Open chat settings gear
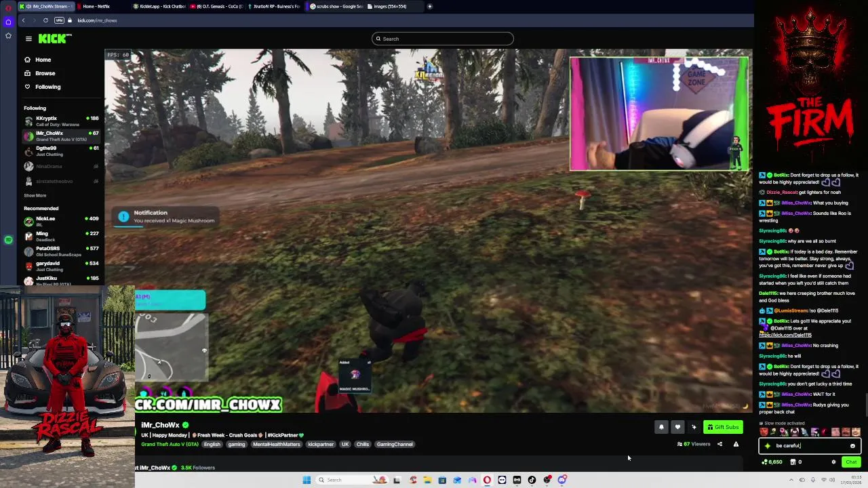Viewport: 868px width, 488px height. [833, 462]
